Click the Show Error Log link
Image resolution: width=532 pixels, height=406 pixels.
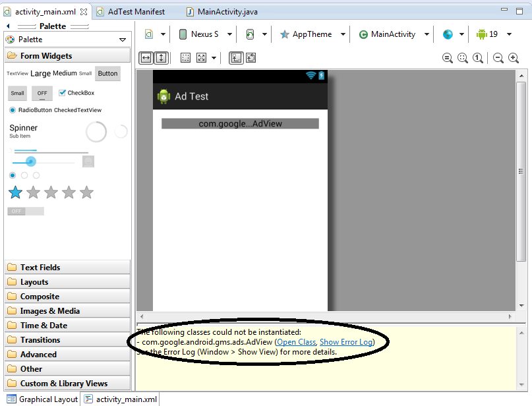point(346,342)
